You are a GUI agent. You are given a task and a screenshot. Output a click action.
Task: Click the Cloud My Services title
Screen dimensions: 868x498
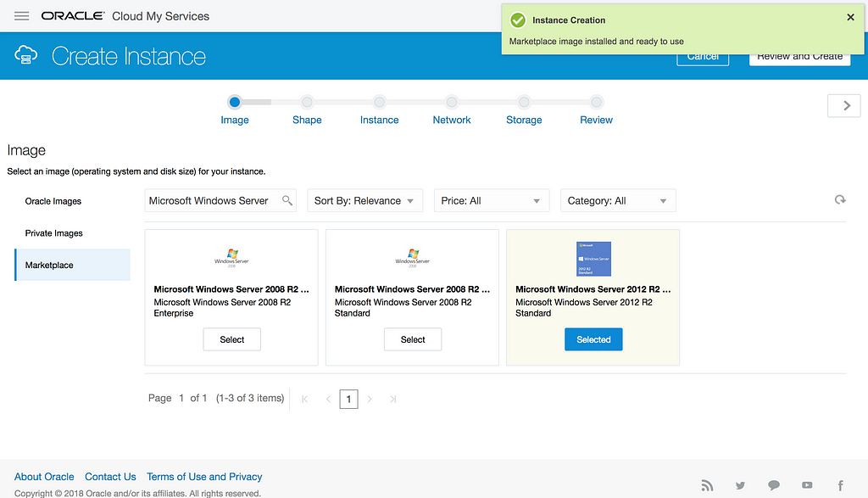tap(160, 16)
